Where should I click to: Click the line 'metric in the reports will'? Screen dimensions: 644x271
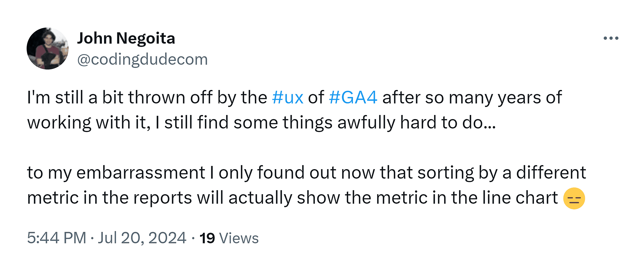[292, 198]
